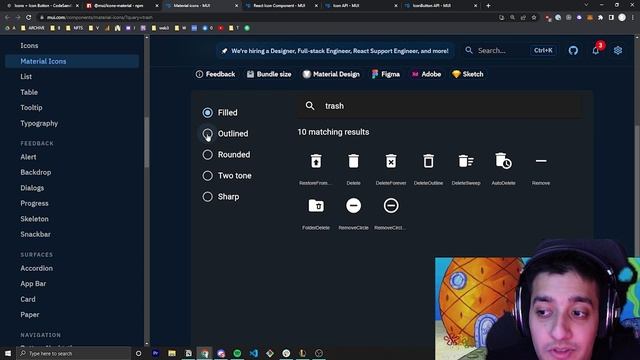This screenshot has width=640, height=360.
Task: Open the GitHub repository icon
Action: pyautogui.click(x=573, y=51)
